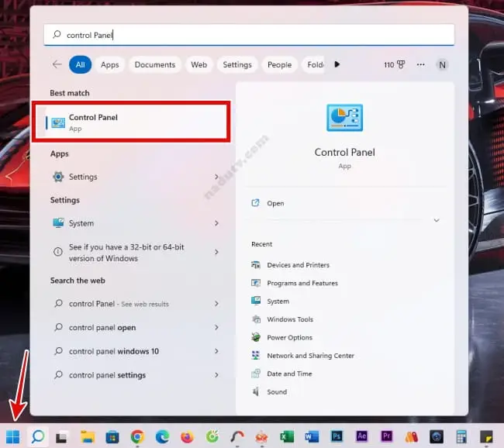Open Task View from the taskbar
The height and width of the screenshot is (448, 504).
tap(61, 436)
